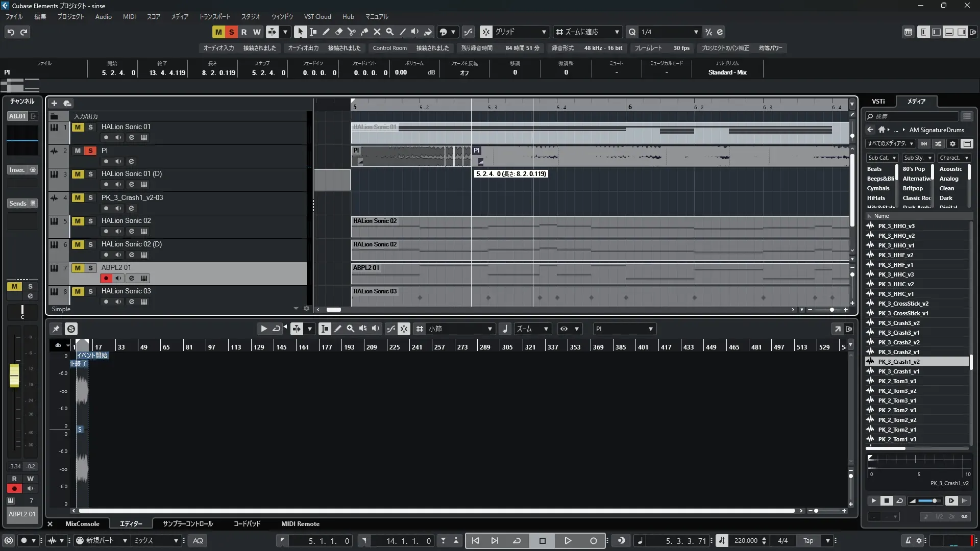Open the トランスポート menu

pos(214,16)
